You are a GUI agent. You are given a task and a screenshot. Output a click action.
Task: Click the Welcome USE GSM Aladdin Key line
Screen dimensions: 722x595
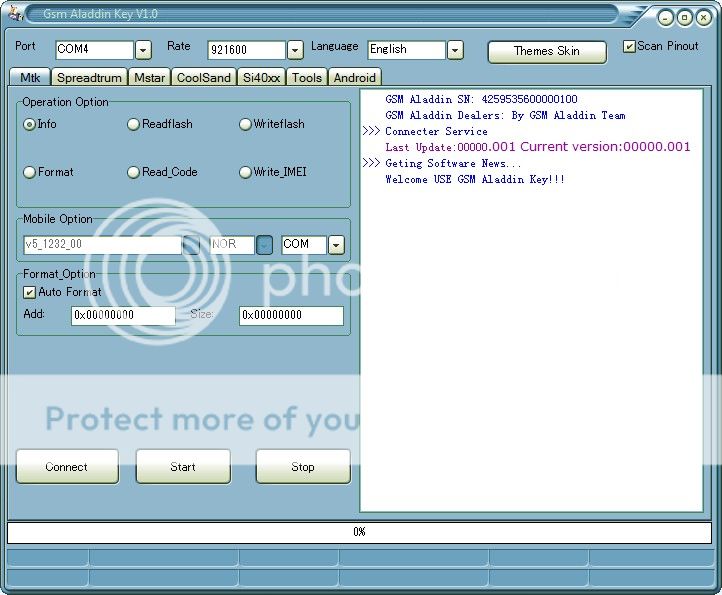pyautogui.click(x=475, y=179)
